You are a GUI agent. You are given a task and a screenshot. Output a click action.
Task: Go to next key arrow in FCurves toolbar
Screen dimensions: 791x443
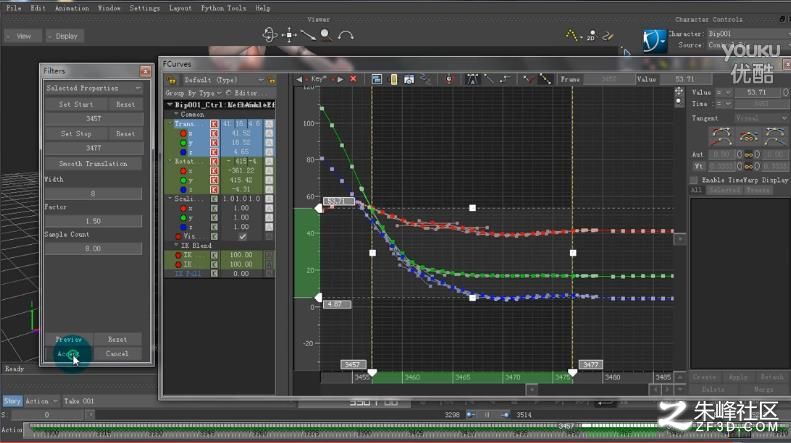(x=341, y=79)
